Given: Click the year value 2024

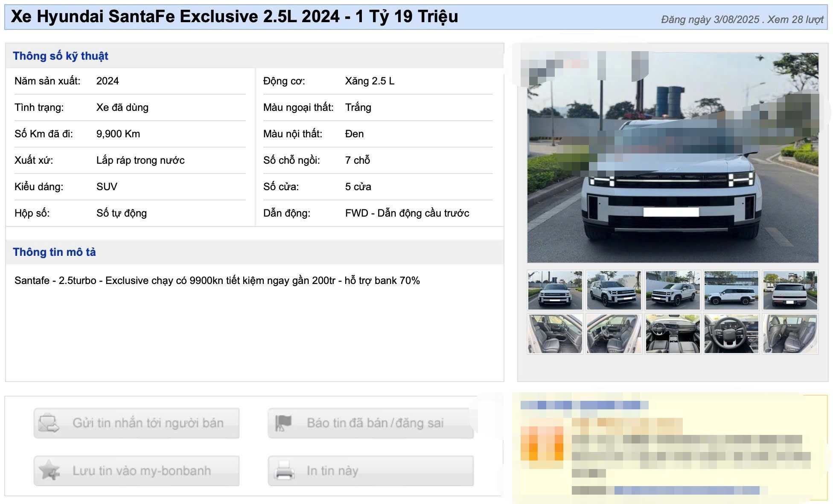Looking at the screenshot, I should [x=108, y=81].
